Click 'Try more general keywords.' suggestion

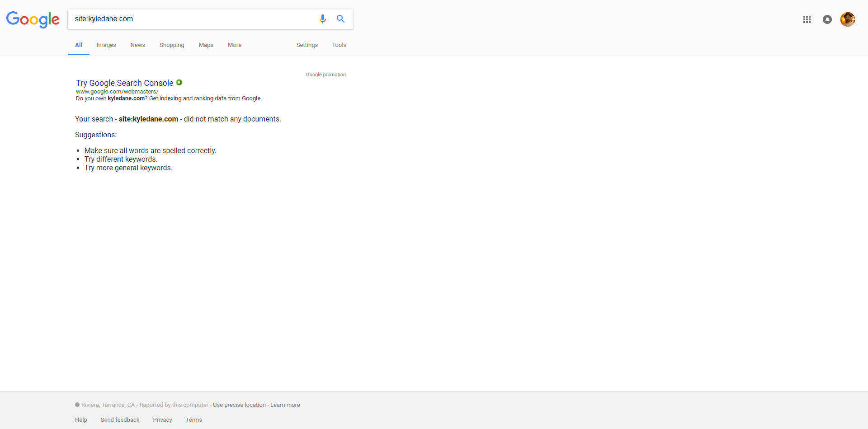(128, 168)
